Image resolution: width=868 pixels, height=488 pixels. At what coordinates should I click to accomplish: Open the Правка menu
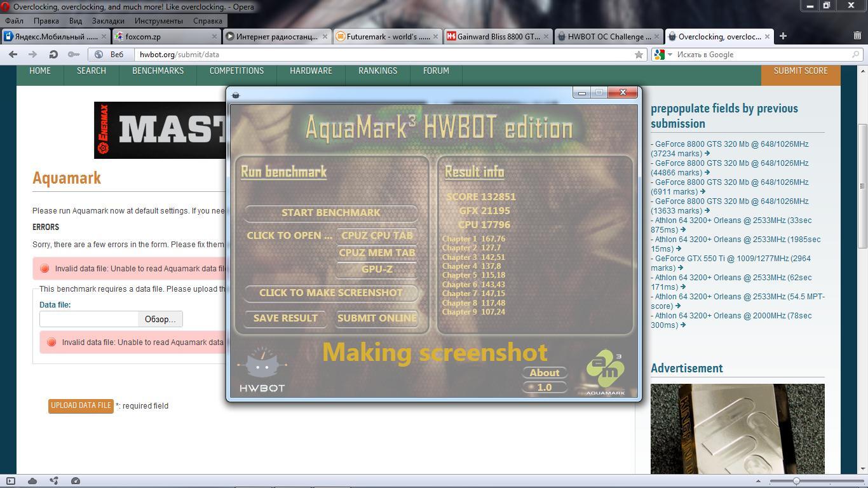click(x=46, y=21)
